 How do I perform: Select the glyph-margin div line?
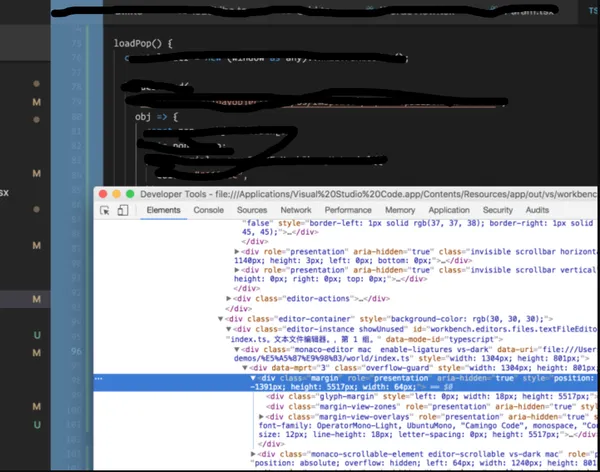pyautogui.click(x=431, y=396)
